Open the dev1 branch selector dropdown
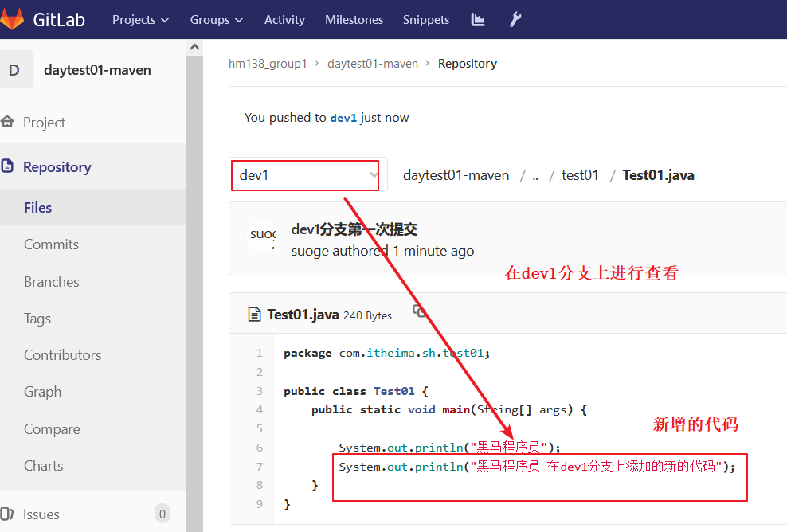Viewport: 787px width, 532px height. click(308, 175)
